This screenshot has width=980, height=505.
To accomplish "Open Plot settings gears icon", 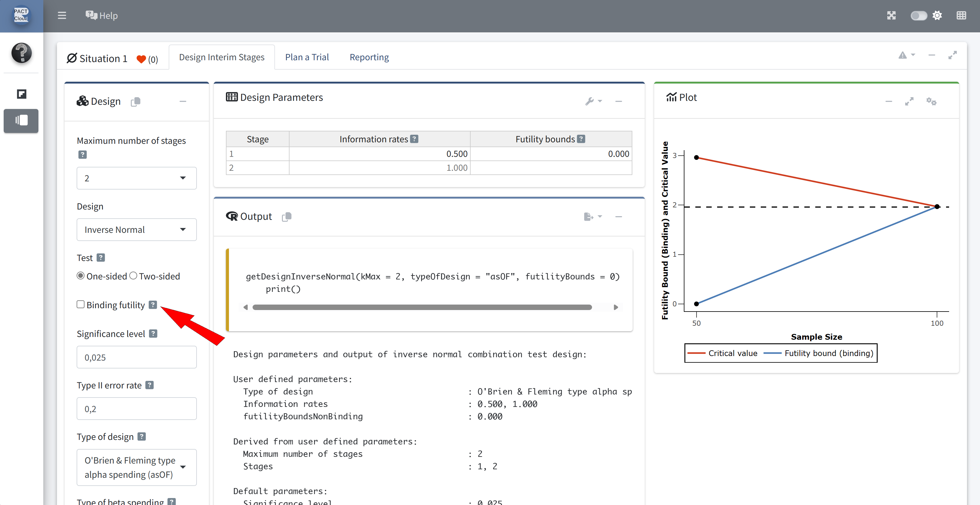I will 931,101.
